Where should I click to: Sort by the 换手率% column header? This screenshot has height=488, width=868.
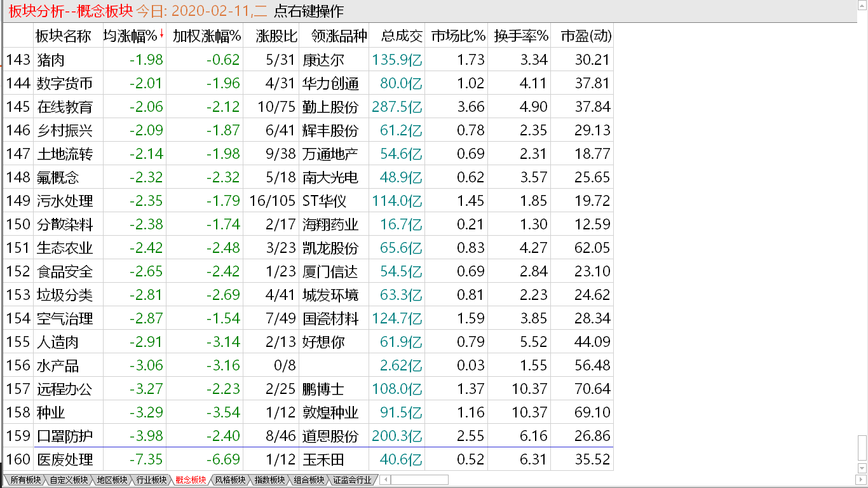(521, 36)
